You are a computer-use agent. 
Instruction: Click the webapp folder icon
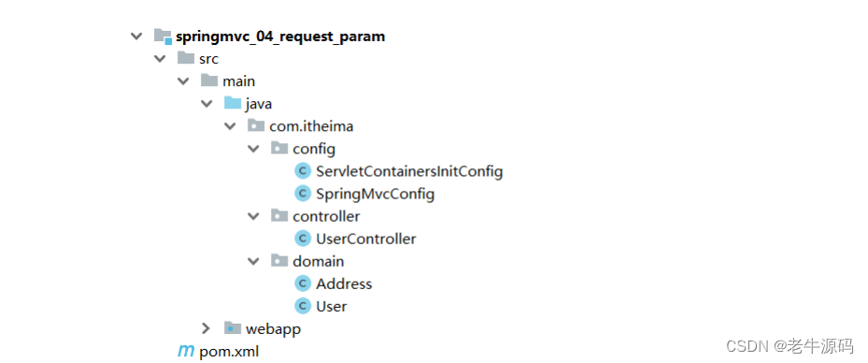click(233, 328)
